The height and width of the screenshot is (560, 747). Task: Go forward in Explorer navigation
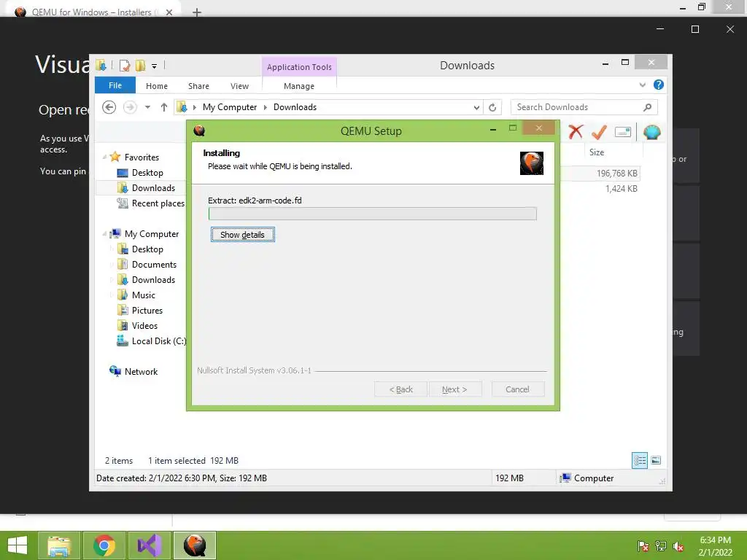(130, 107)
